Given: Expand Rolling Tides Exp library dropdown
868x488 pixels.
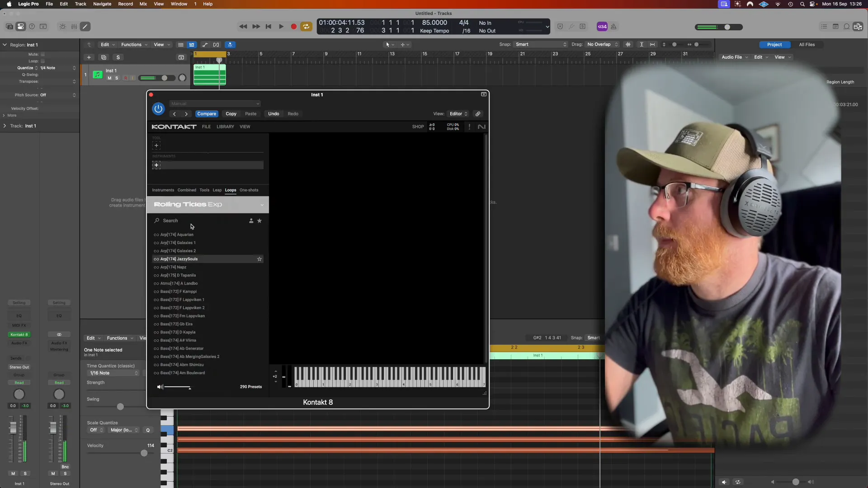Looking at the screenshot, I should tap(262, 205).
